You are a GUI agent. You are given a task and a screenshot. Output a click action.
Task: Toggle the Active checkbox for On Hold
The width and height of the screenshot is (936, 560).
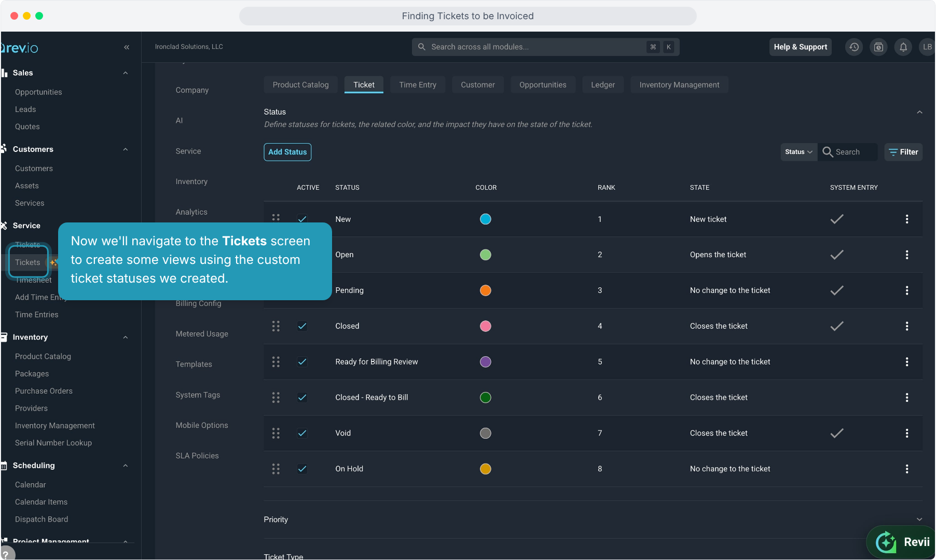[x=302, y=469]
